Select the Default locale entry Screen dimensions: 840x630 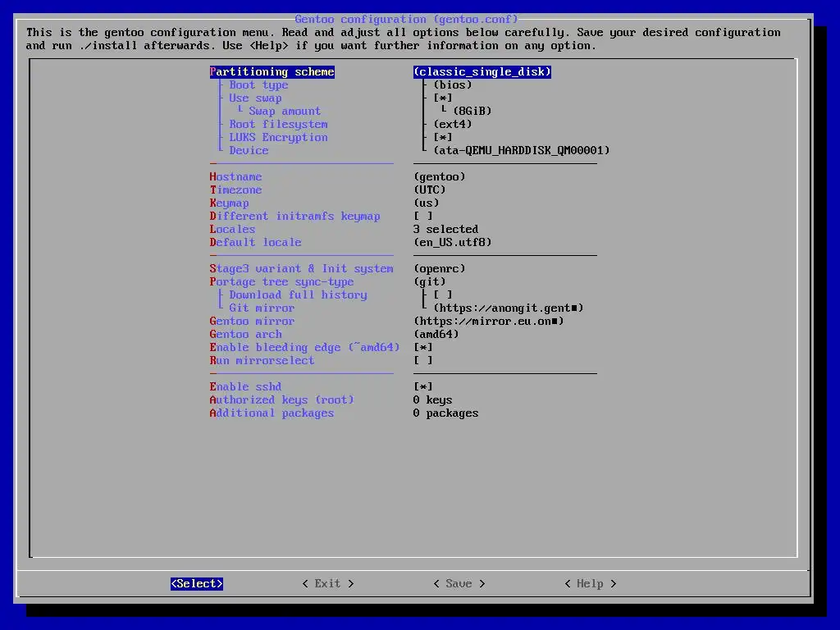(x=256, y=242)
